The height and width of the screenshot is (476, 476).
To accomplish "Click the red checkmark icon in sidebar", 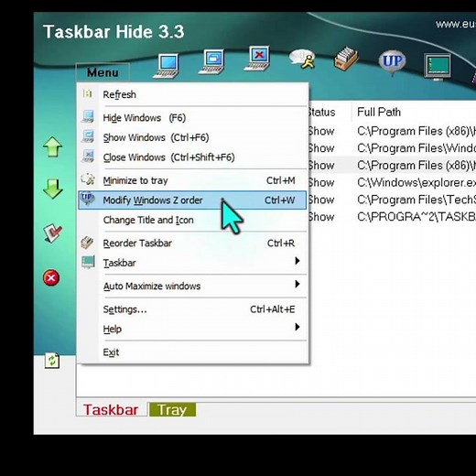I will click(x=52, y=233).
